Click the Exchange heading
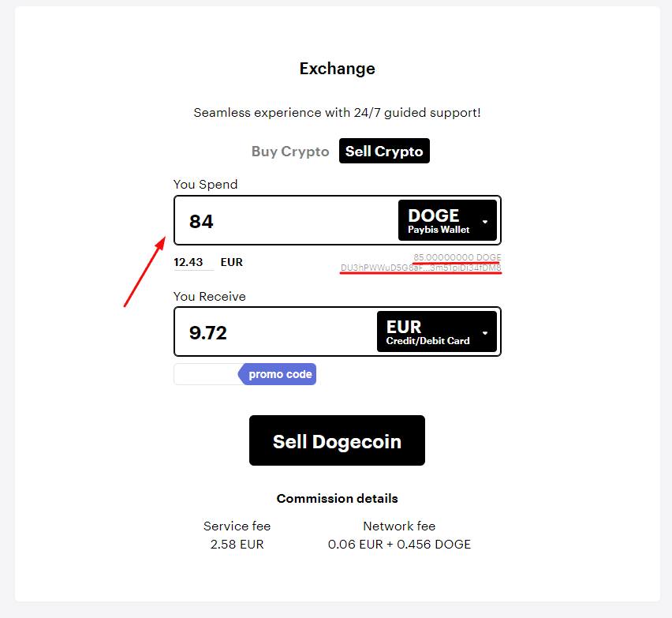Viewport: 672px width, 618px height. tap(338, 69)
